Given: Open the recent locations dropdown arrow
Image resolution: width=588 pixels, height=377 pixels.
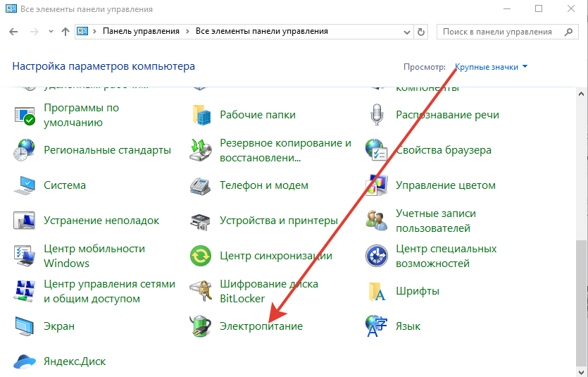Looking at the screenshot, I should 51,32.
